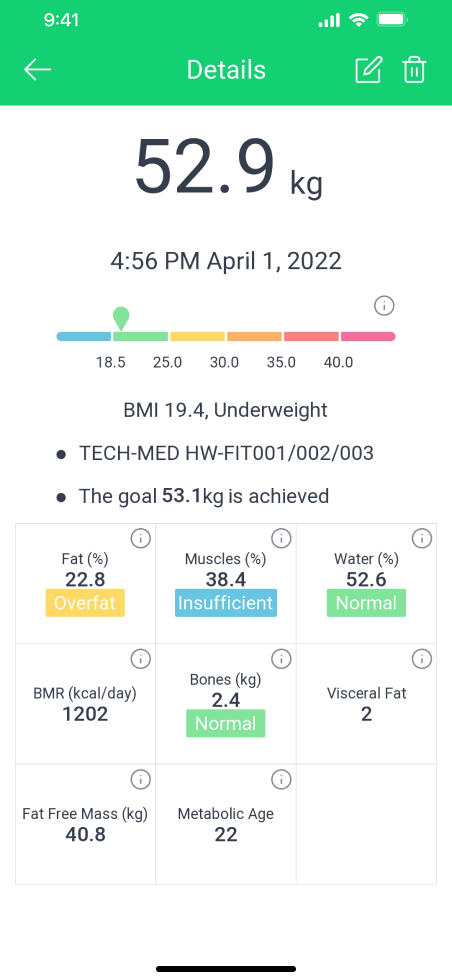Open the edit measurement pencil icon
The width and height of the screenshot is (452, 980).
(368, 69)
